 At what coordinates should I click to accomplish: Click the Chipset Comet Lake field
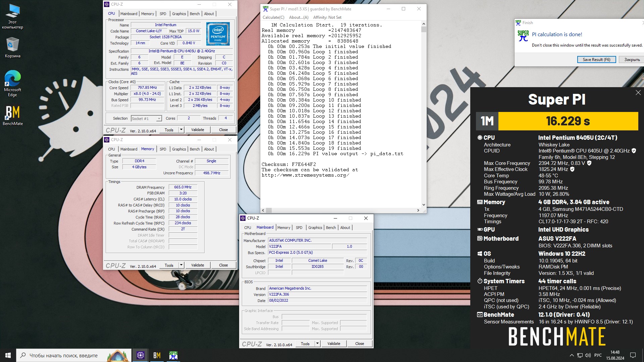point(318,260)
